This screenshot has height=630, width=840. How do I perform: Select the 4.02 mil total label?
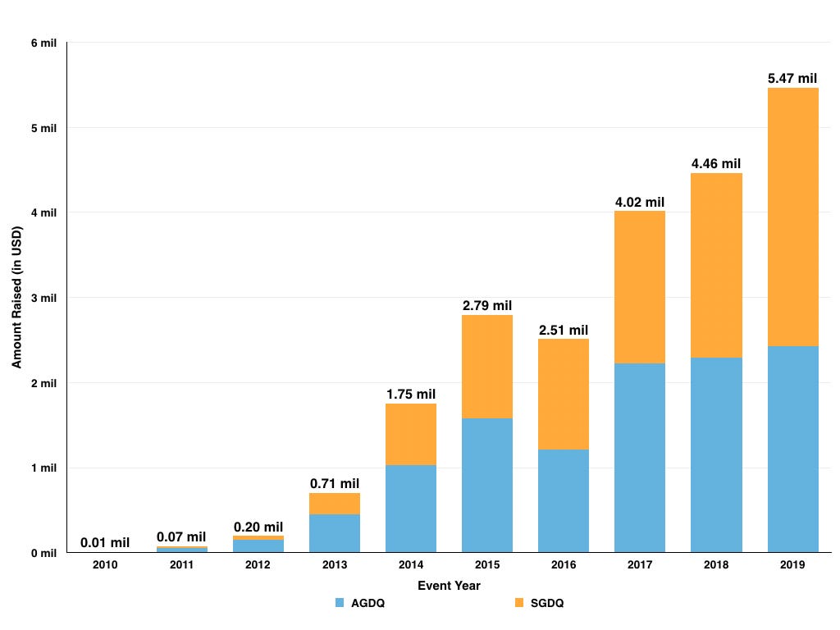pyautogui.click(x=640, y=202)
